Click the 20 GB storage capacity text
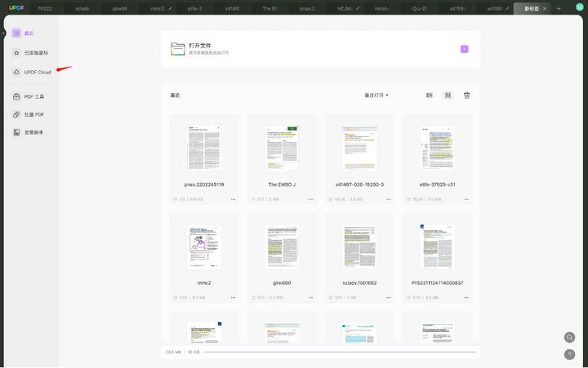The image size is (588, 368). coord(194,352)
